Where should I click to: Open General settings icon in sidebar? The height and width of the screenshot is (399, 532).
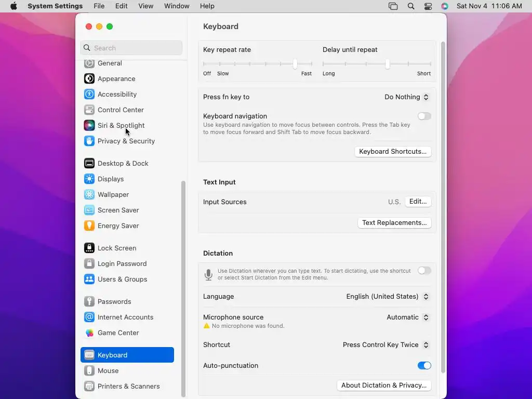pyautogui.click(x=89, y=63)
